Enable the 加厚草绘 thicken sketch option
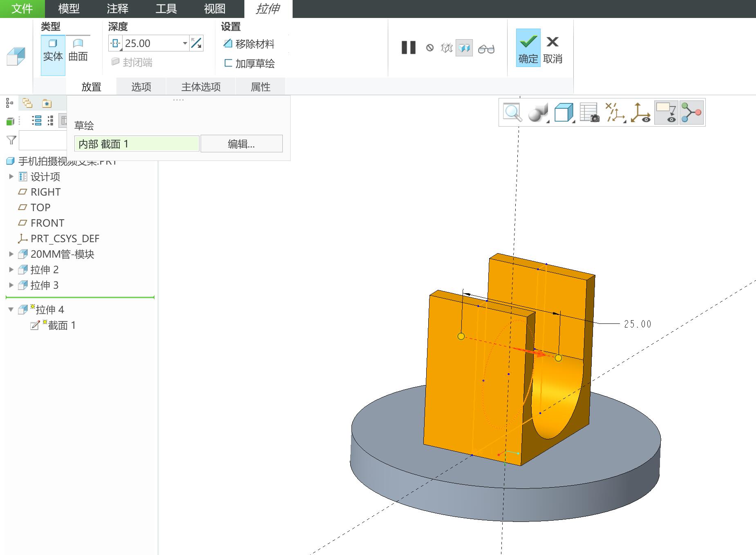This screenshot has width=756, height=555. tap(249, 63)
